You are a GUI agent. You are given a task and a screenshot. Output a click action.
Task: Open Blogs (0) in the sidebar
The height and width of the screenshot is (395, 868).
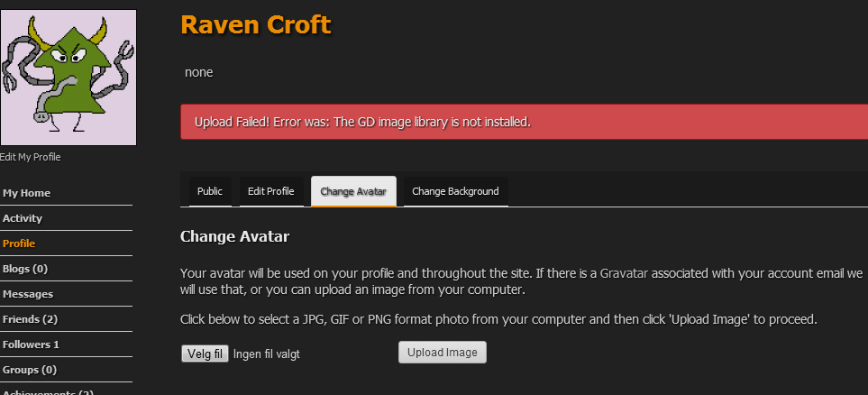[25, 269]
